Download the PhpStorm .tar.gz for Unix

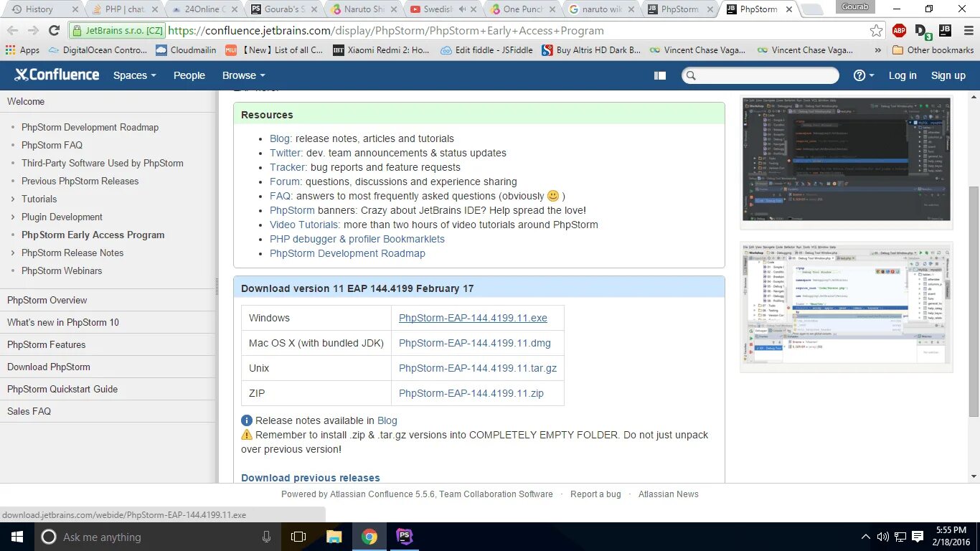click(478, 368)
